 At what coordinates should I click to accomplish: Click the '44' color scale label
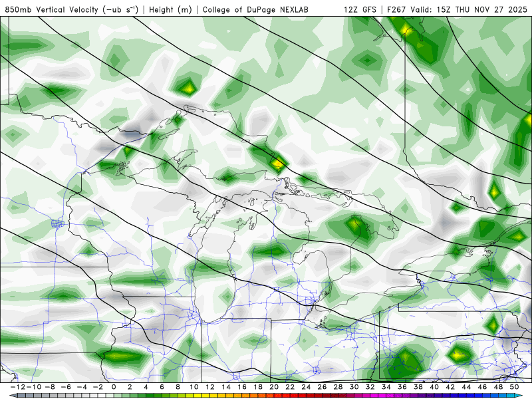tap(467, 387)
